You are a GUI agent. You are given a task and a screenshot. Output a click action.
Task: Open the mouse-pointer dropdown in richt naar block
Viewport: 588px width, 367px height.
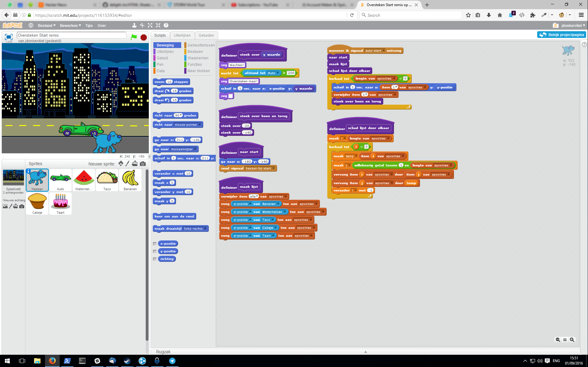coord(200,124)
